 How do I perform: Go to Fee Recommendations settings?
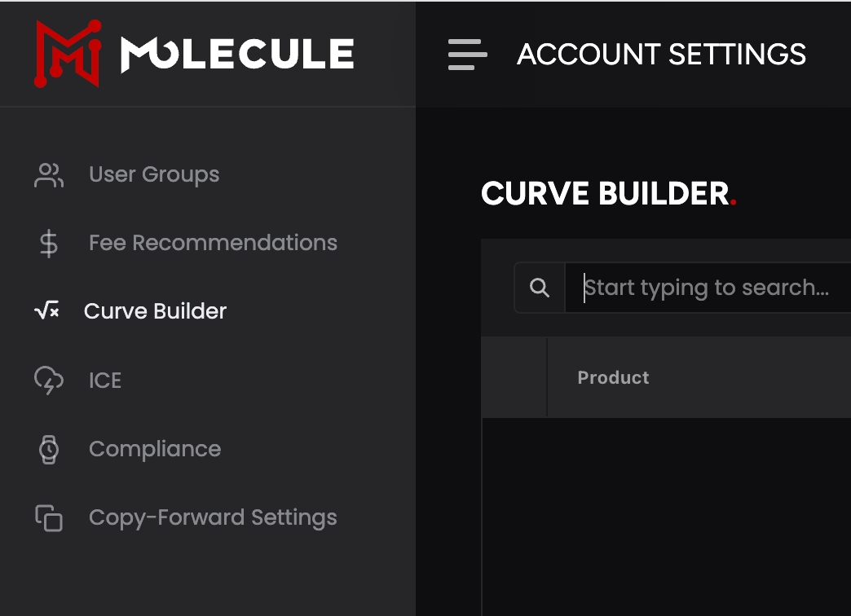[213, 243]
